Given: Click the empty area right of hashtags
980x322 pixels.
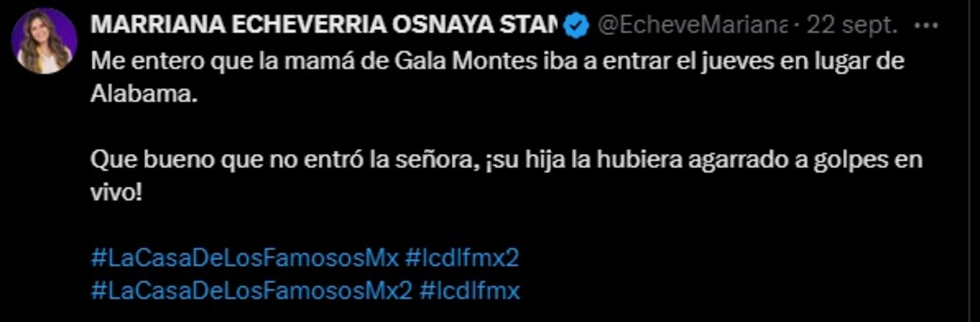Looking at the screenshot, I should [x=728, y=274].
